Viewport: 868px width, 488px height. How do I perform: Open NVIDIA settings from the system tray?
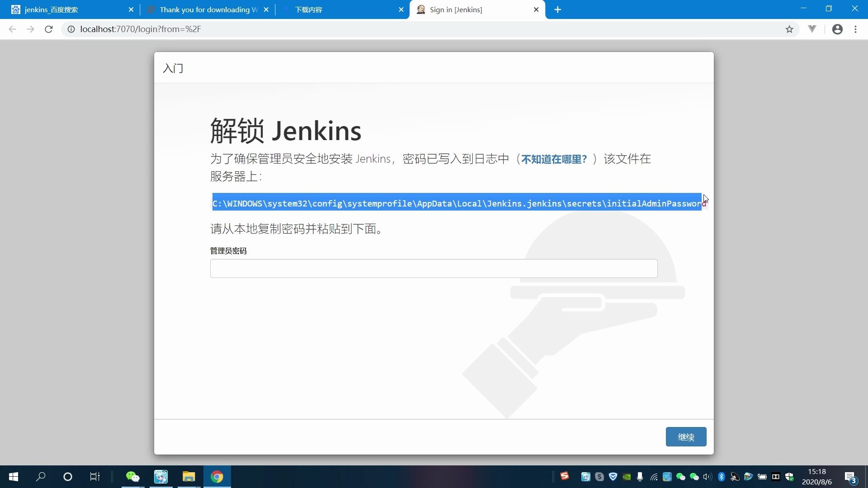[x=627, y=477]
